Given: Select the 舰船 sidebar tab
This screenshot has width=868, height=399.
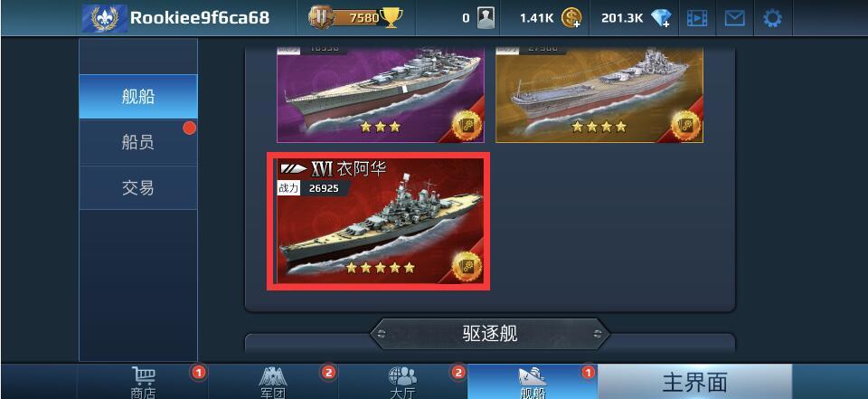Looking at the screenshot, I should click(x=138, y=97).
